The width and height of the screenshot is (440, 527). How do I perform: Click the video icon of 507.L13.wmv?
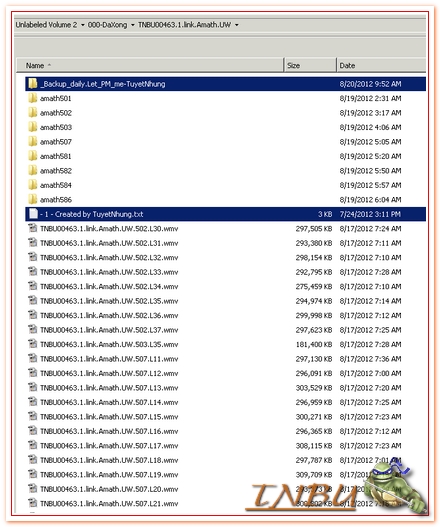(33, 387)
